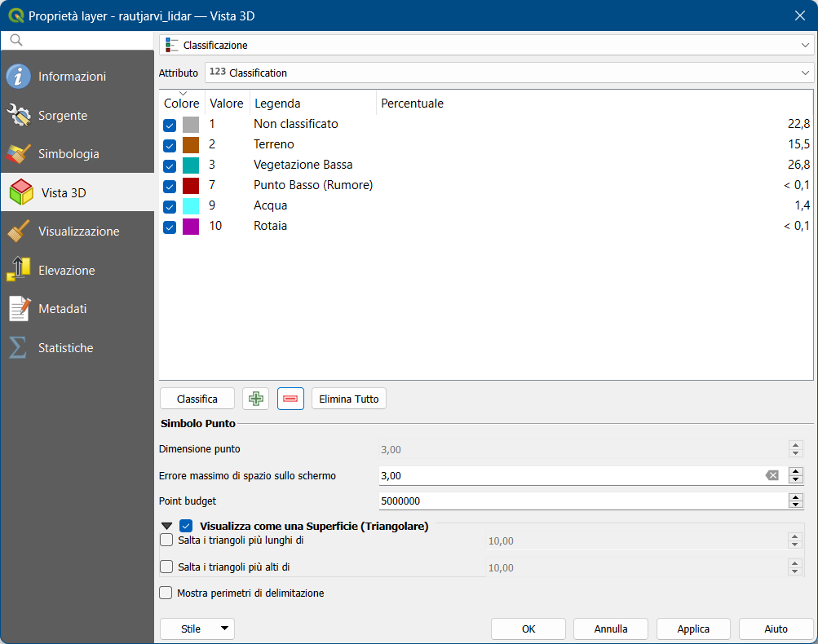818x644 pixels.
Task: Click the dark red Punto Basso swatch
Action: [191, 186]
